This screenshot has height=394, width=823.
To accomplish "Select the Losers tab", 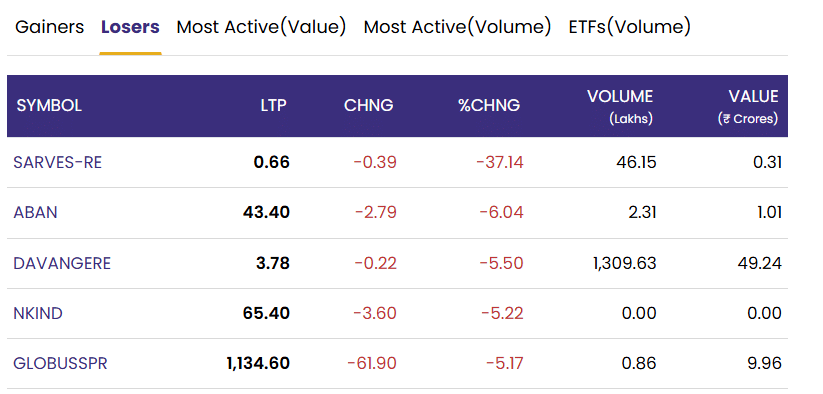I will (x=130, y=27).
